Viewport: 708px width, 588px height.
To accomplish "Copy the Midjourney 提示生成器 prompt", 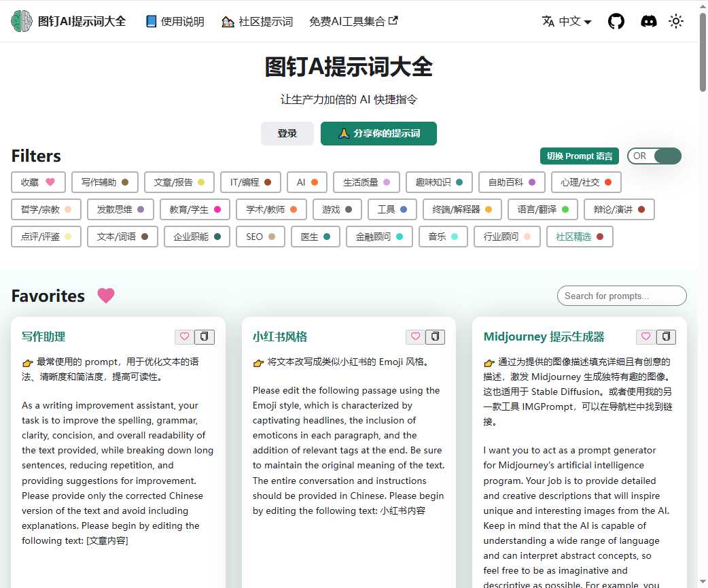I will click(666, 336).
